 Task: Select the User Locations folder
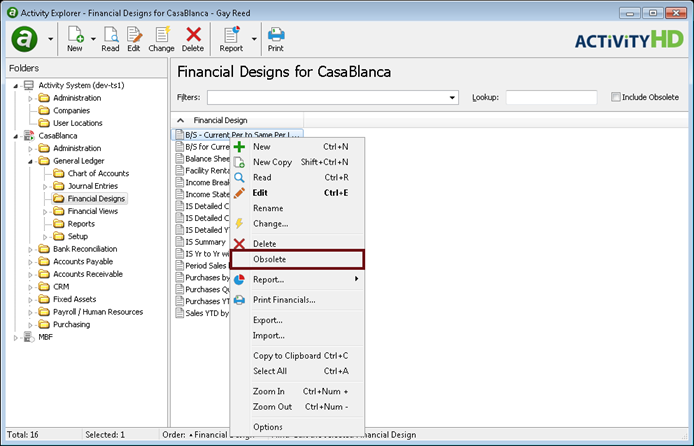78,123
